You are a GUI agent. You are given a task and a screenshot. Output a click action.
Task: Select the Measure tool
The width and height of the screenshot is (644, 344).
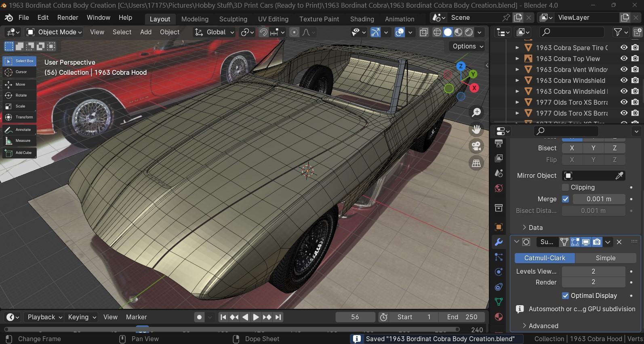coord(19,141)
